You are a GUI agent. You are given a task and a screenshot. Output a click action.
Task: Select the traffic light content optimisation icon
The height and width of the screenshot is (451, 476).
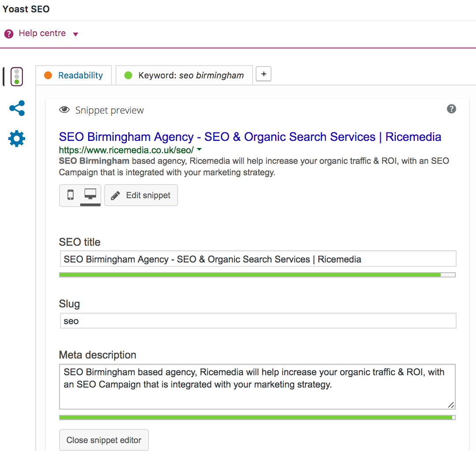tap(17, 77)
